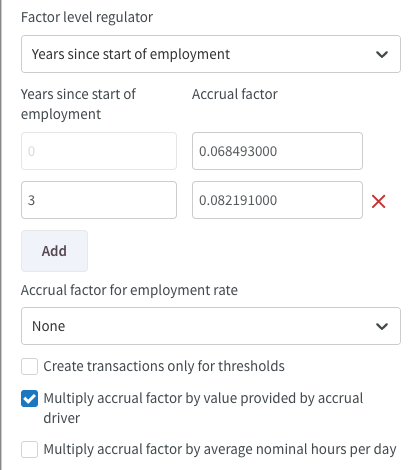Click the 'Accrual factor for employment rate' label
Image resolution: width=419 pixels, height=470 pixels.
tap(129, 290)
